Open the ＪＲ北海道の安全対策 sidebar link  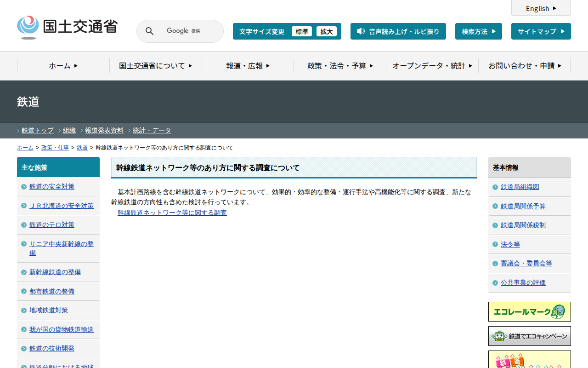(x=62, y=206)
